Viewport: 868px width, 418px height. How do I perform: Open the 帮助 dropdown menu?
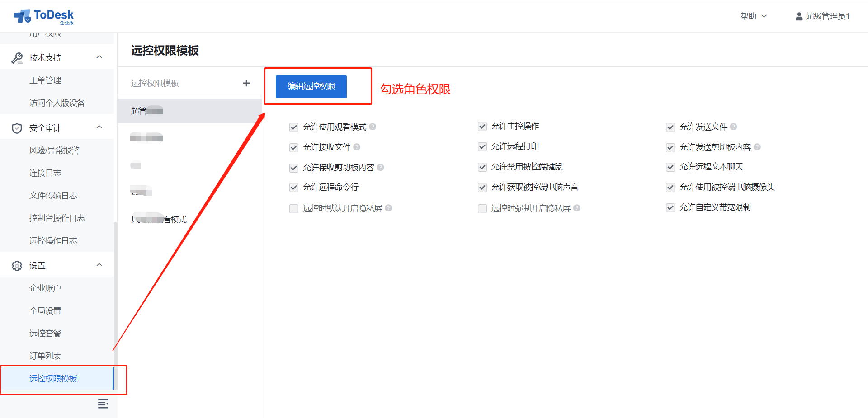[753, 16]
